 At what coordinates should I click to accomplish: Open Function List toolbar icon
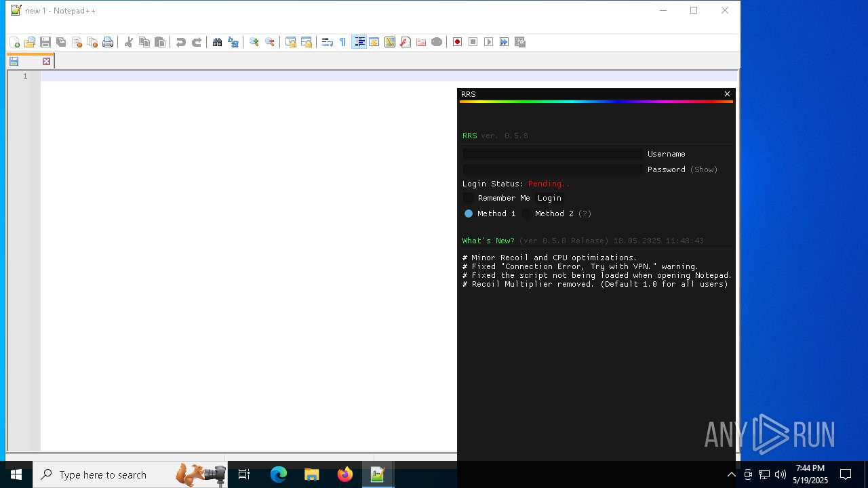406,42
